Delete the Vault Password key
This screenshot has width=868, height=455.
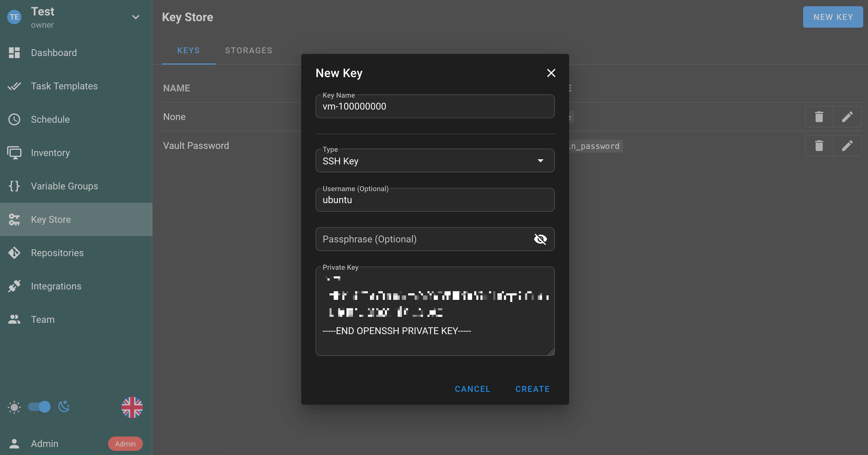[819, 146]
